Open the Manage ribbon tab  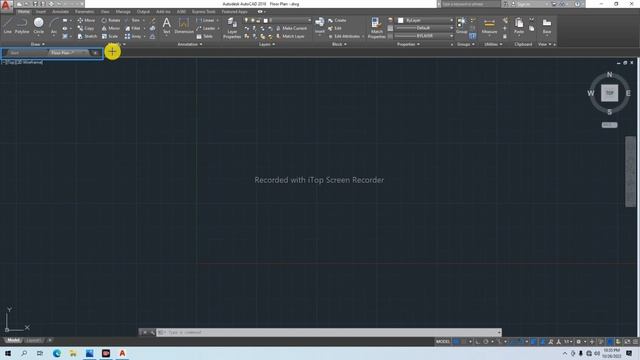coord(123,12)
